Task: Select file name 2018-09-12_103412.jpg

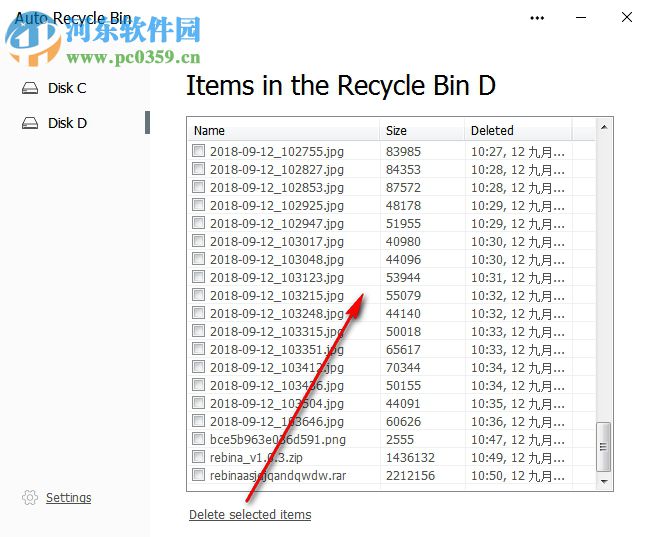Action: [x=277, y=367]
